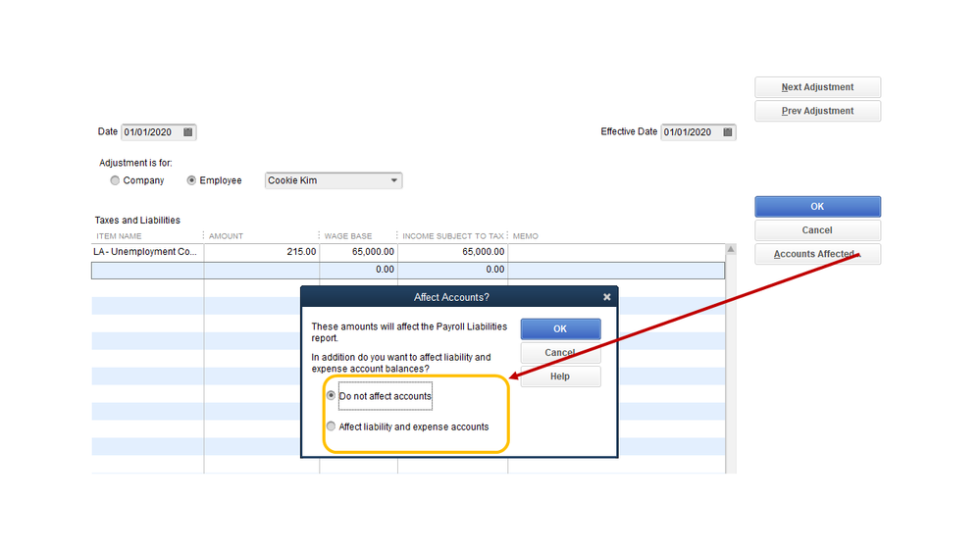Viewport: 980px width, 551px height.
Task: Click the INCOME SUBJECT TO TAX header
Action: [453, 236]
